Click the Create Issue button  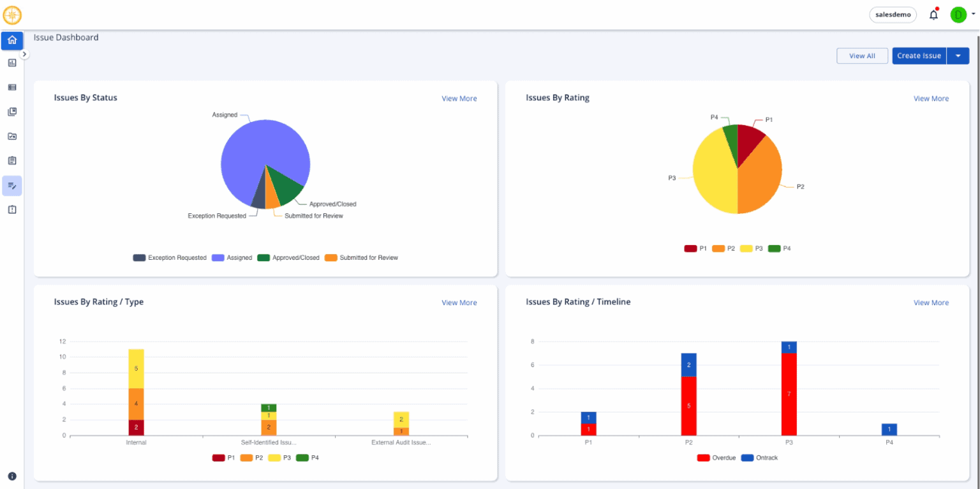[919, 56]
